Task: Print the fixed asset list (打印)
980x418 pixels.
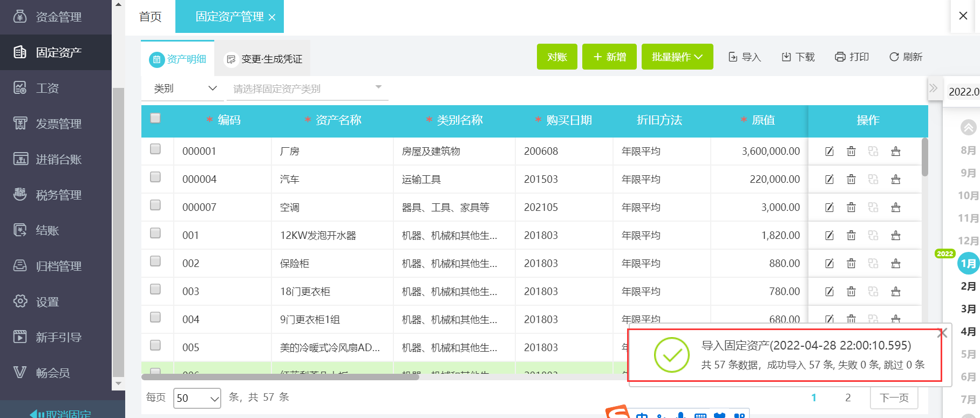Action: (x=852, y=57)
